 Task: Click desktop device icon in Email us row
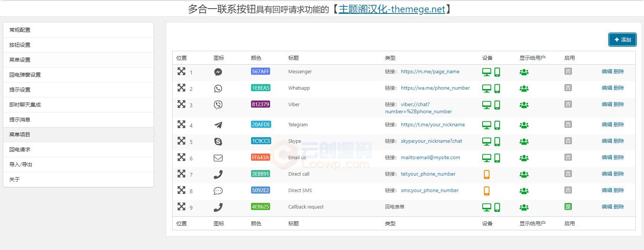point(487,158)
